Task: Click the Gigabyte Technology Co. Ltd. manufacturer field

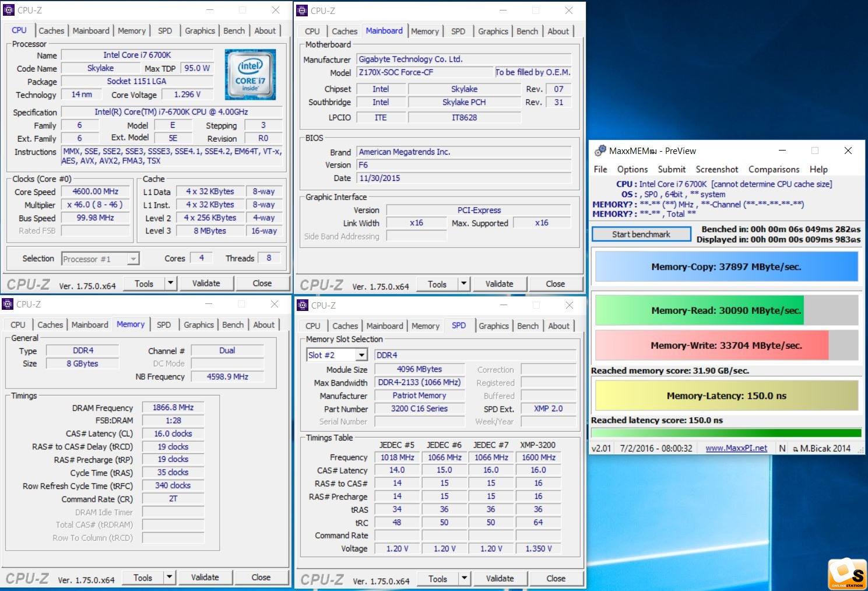Action: [464, 59]
